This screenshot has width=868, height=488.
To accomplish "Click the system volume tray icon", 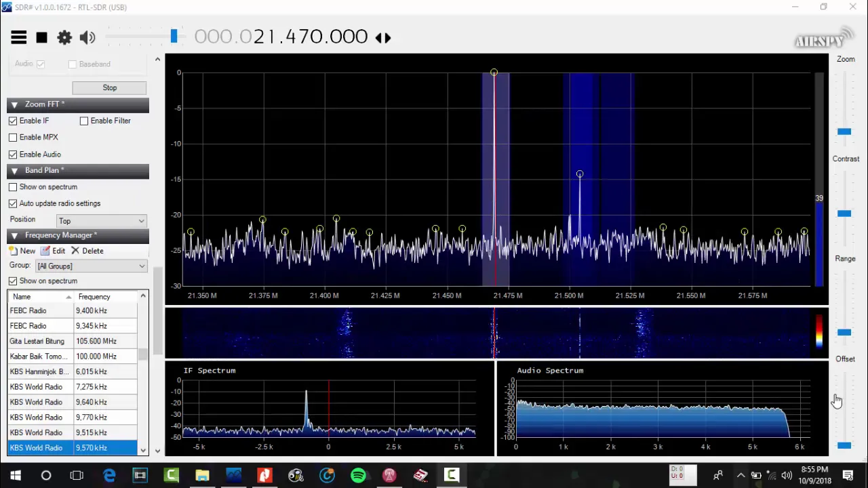I will click(x=787, y=475).
